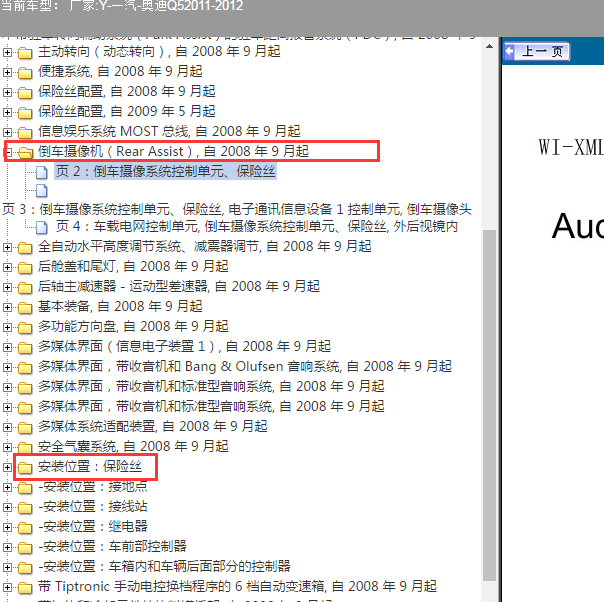Click folder icon of Tiptronic 6 档自动变速箱
The height and width of the screenshot is (602, 604).
[x=25, y=588]
